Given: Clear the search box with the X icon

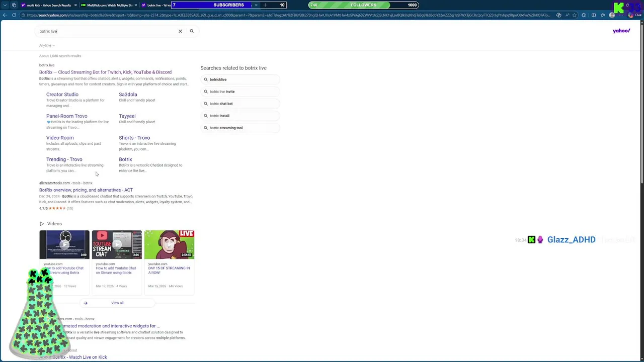Looking at the screenshot, I should (180, 31).
